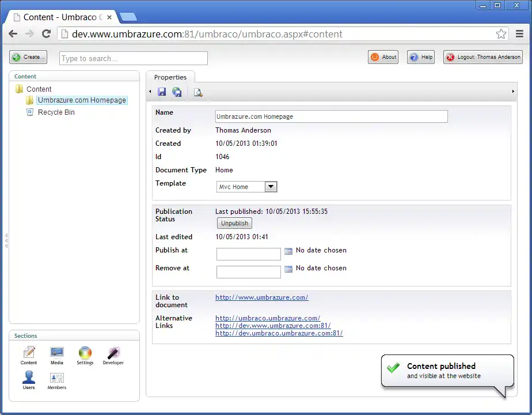
Task: Click the Preview document icon
Action: (198, 92)
